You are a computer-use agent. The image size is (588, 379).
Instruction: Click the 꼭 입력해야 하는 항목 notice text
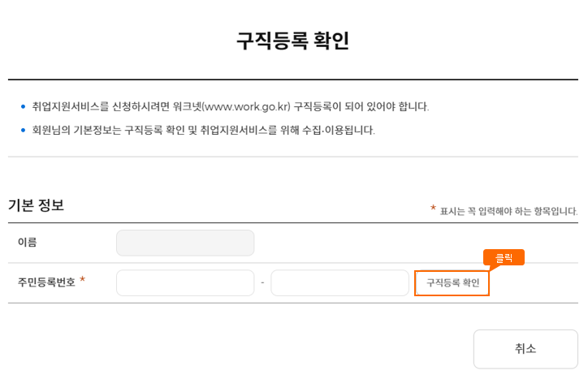(508, 210)
